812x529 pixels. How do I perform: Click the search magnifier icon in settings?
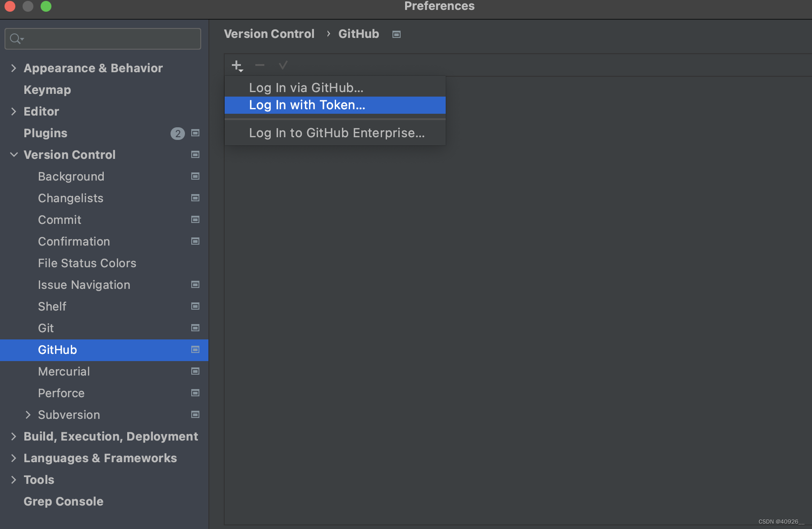(x=17, y=39)
